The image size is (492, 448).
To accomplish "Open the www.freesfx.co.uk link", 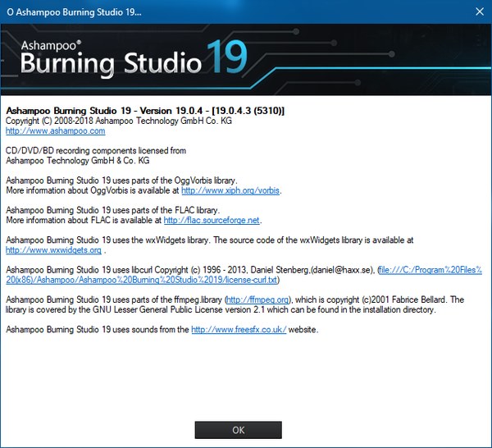I will tap(239, 330).
